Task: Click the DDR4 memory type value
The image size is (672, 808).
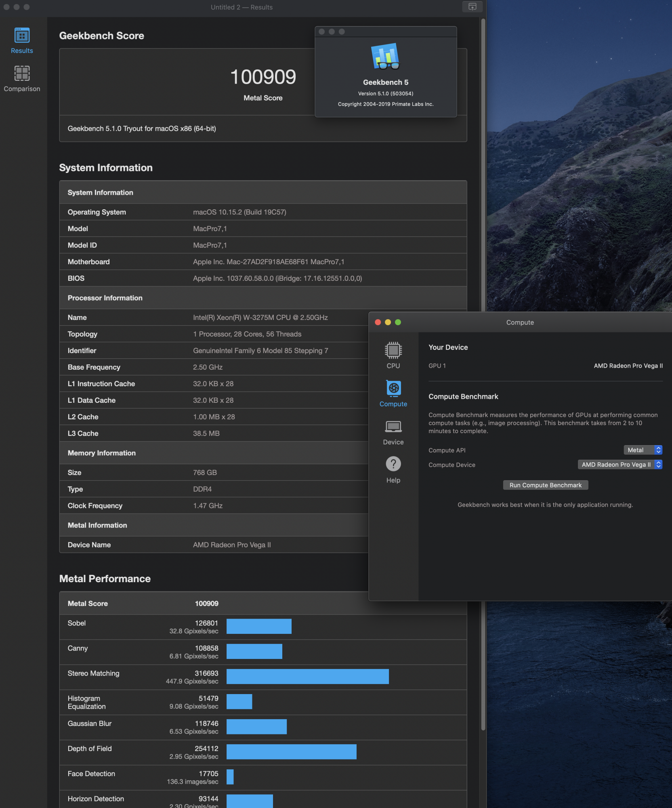Action: tap(202, 489)
